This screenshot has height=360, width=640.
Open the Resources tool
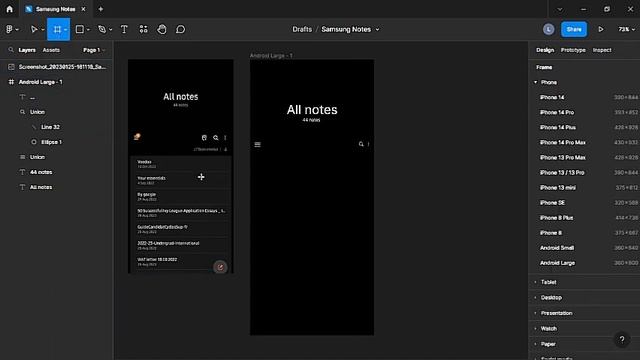[143, 29]
